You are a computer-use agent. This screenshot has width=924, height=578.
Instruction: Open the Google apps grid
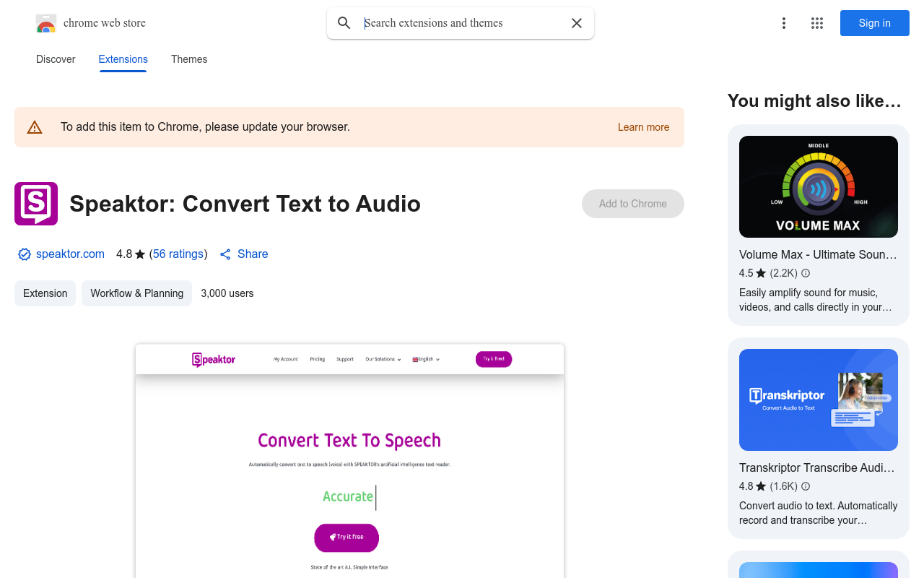[x=817, y=23]
